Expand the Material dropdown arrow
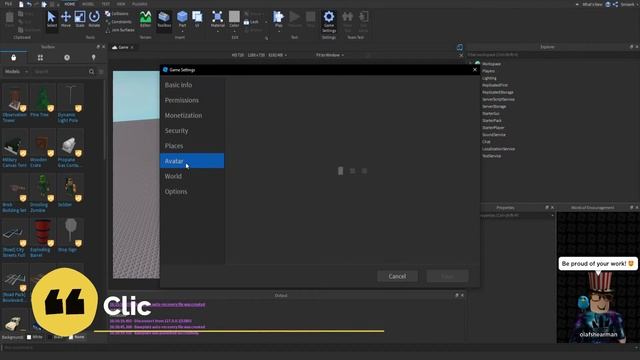Screen dimensions: 640x360 218,31
